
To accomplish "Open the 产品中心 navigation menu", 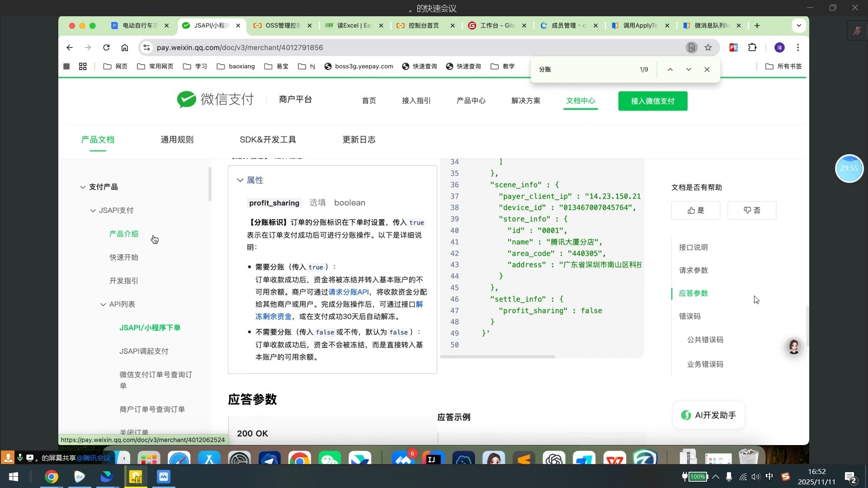I will [471, 100].
